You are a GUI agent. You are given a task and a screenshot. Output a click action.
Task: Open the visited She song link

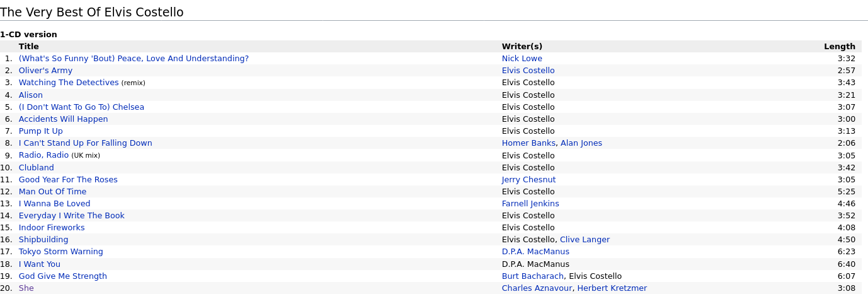pyautogui.click(x=26, y=288)
